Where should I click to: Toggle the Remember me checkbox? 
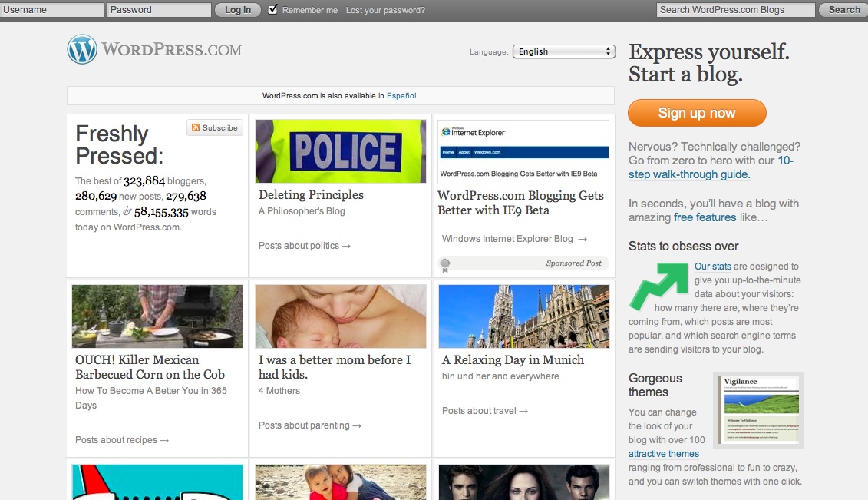click(x=272, y=9)
